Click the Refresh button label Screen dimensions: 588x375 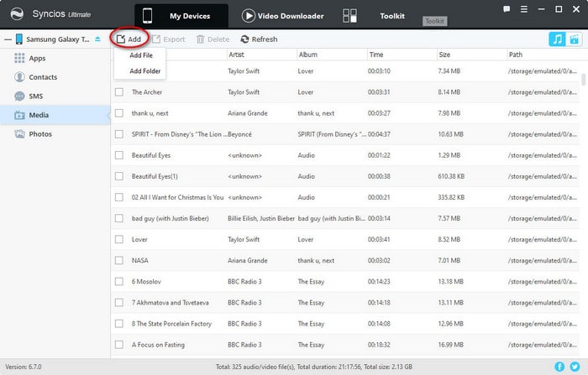click(265, 39)
